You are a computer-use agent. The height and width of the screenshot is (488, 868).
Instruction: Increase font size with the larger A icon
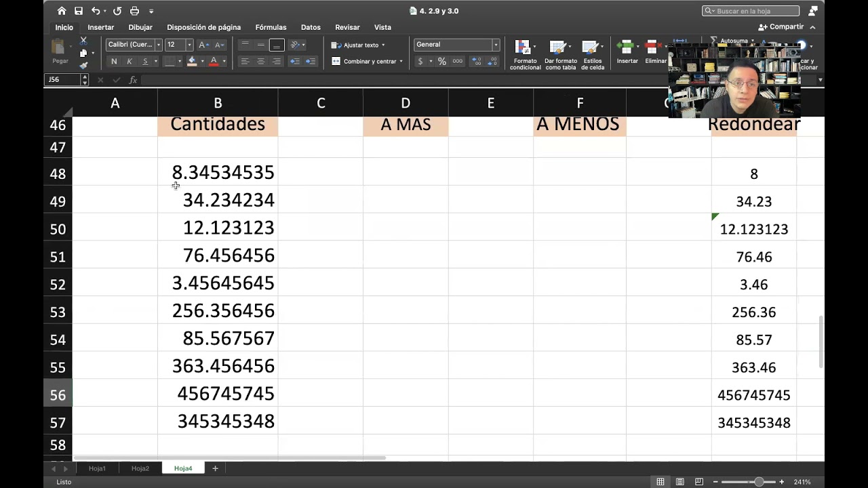pos(203,45)
